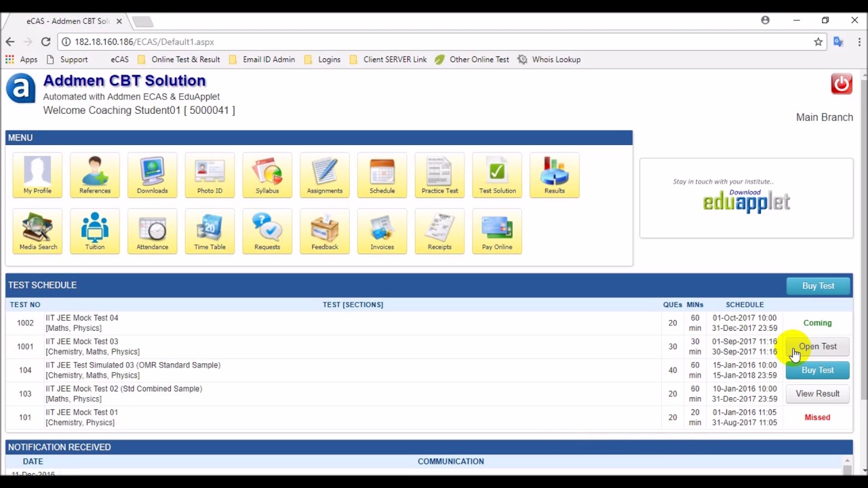Click the SCHEDULE column header
Viewport: 868px width, 488px height.
tap(745, 305)
